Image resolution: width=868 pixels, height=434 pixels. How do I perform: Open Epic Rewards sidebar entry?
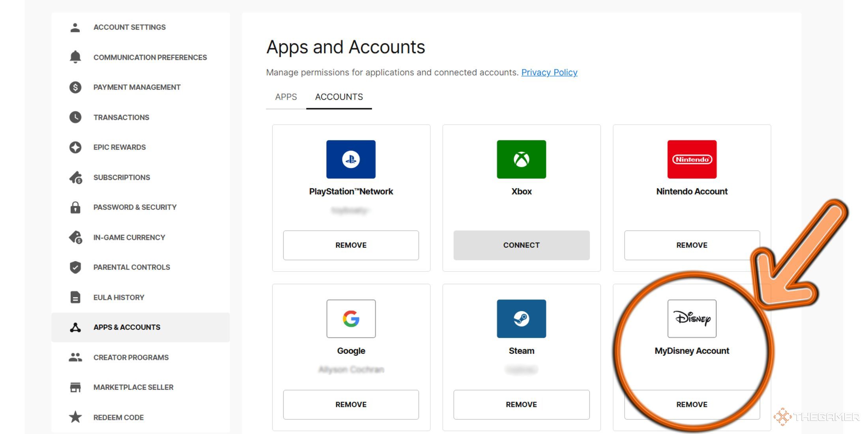[140, 147]
